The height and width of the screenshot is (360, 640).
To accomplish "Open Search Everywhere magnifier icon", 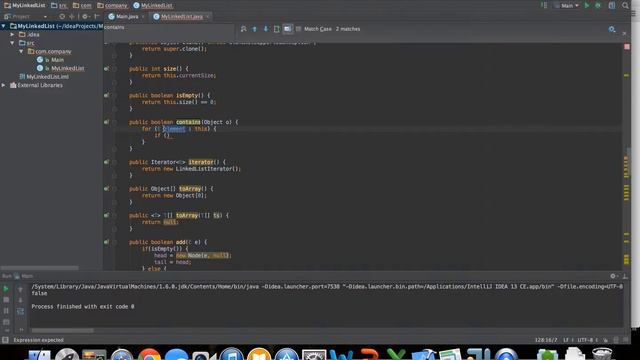I will coord(625,5).
